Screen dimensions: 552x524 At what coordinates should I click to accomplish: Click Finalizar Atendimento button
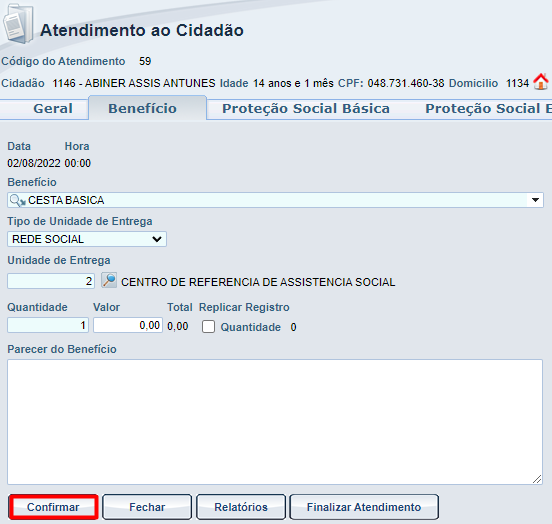(364, 507)
